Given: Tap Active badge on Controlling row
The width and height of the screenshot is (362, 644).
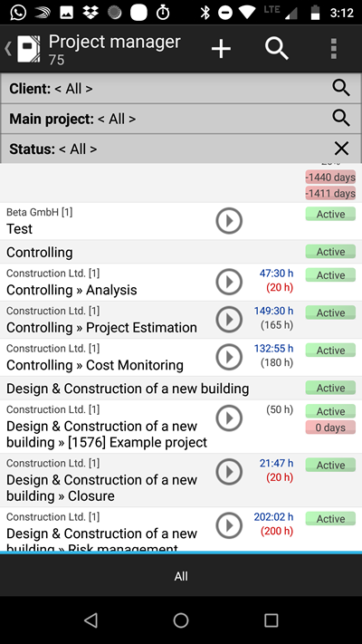Looking at the screenshot, I should pyautogui.click(x=330, y=252).
